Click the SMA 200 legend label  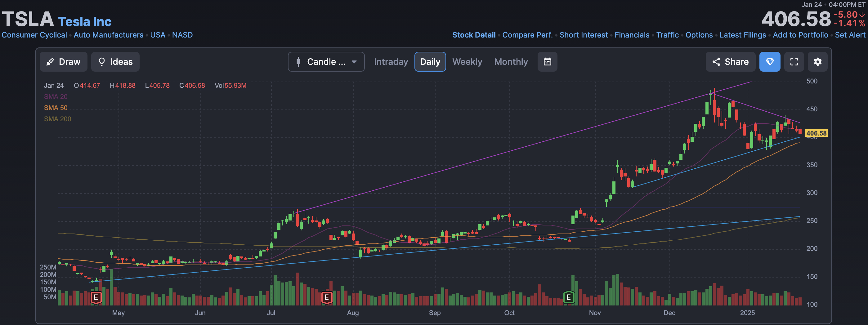pyautogui.click(x=57, y=119)
